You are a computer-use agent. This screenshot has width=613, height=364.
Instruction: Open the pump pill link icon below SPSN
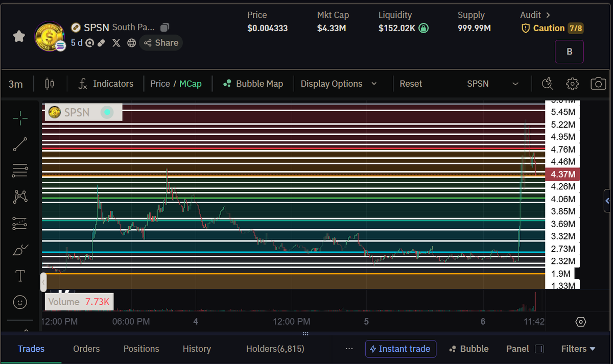click(101, 43)
